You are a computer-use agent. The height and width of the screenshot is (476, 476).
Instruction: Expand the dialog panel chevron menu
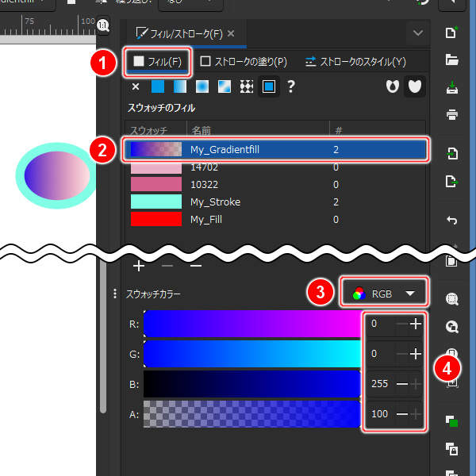[418, 33]
